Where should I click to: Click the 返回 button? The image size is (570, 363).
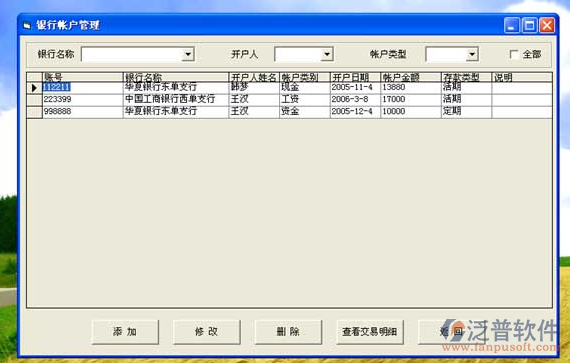coord(451,332)
